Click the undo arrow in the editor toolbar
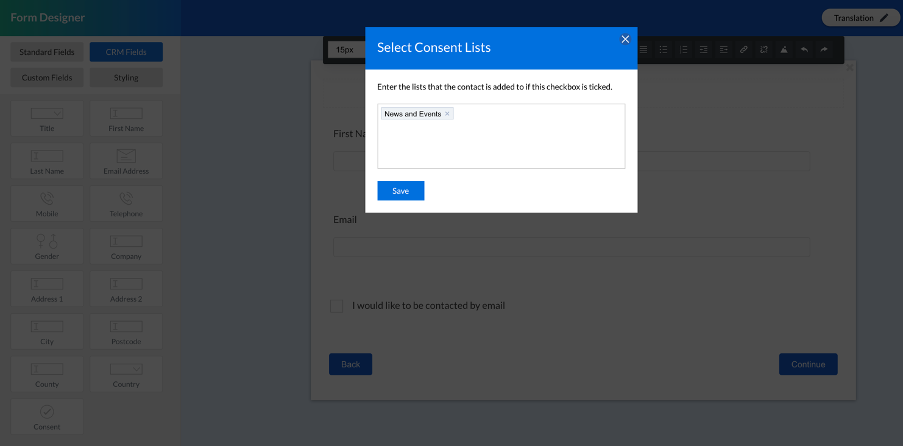 point(804,49)
